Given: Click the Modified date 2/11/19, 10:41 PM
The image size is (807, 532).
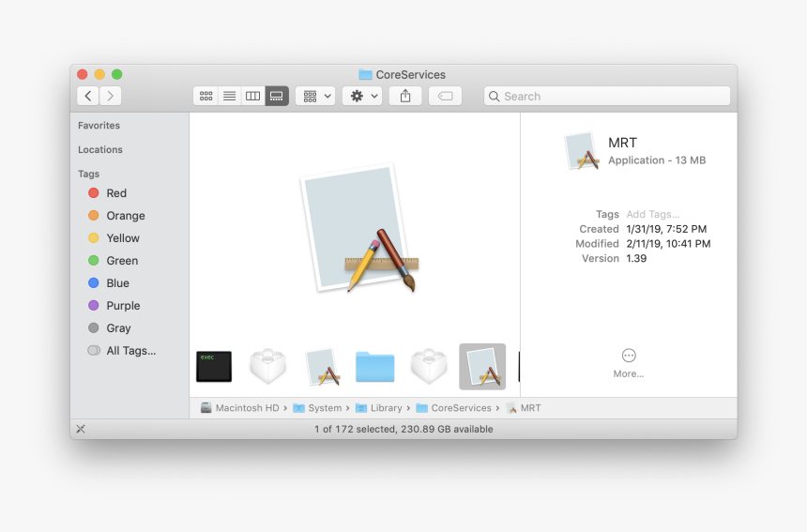Looking at the screenshot, I should click(x=668, y=244).
